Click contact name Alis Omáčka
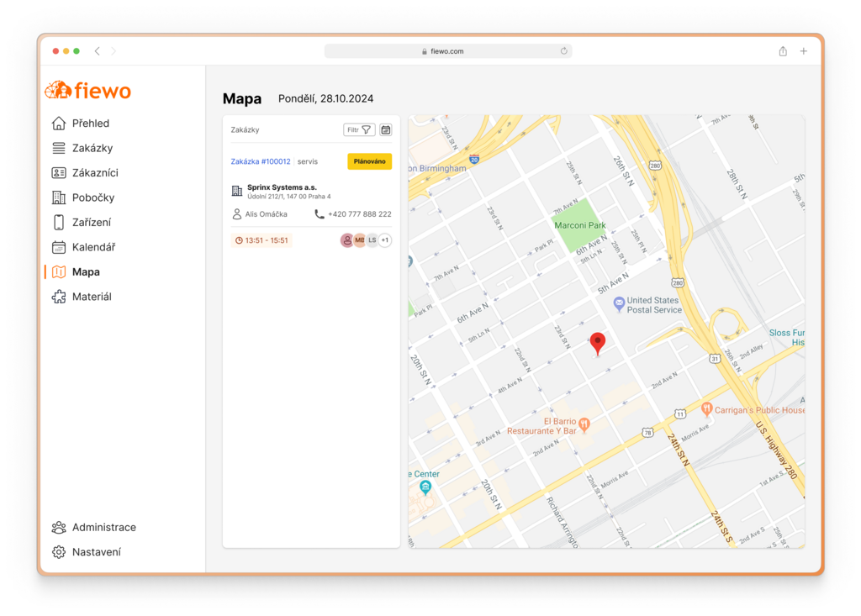861x616 pixels. [266, 214]
